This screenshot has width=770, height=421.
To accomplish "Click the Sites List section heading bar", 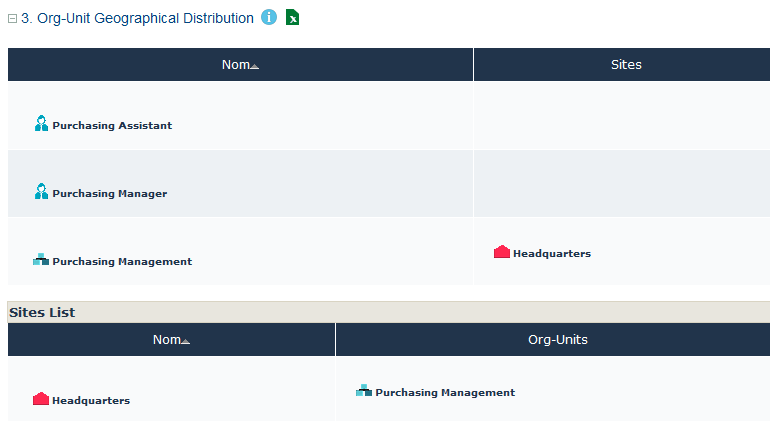I will tap(388, 312).
